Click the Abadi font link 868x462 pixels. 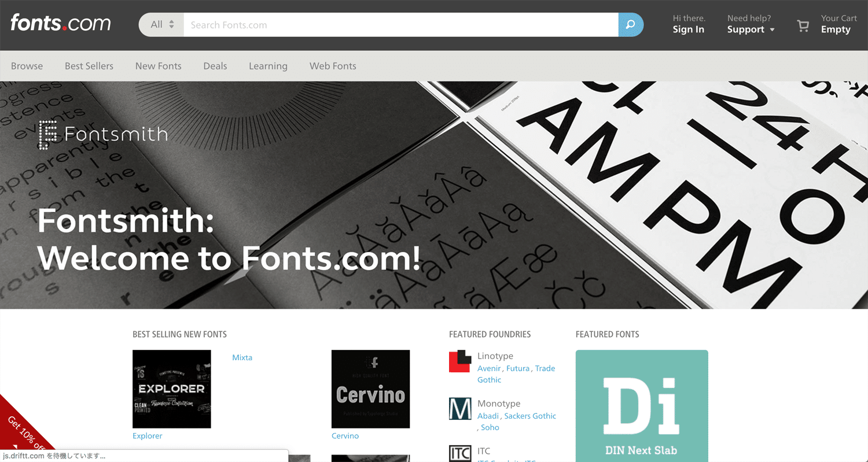(x=488, y=416)
